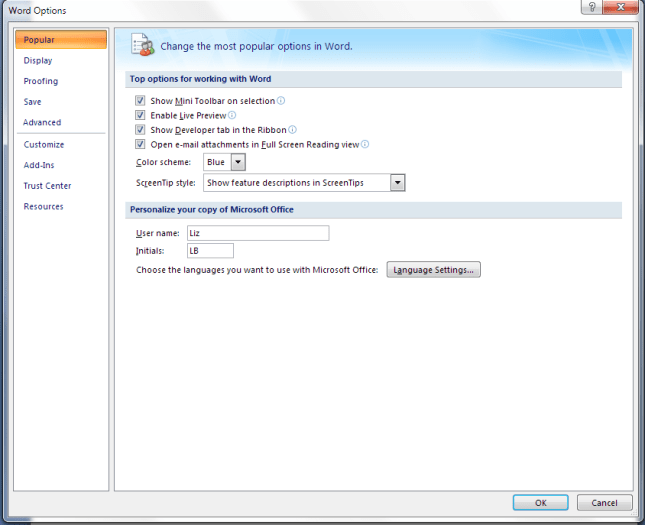The image size is (645, 525).
Task: Click the 'Initials:' label
Action: (x=150, y=251)
